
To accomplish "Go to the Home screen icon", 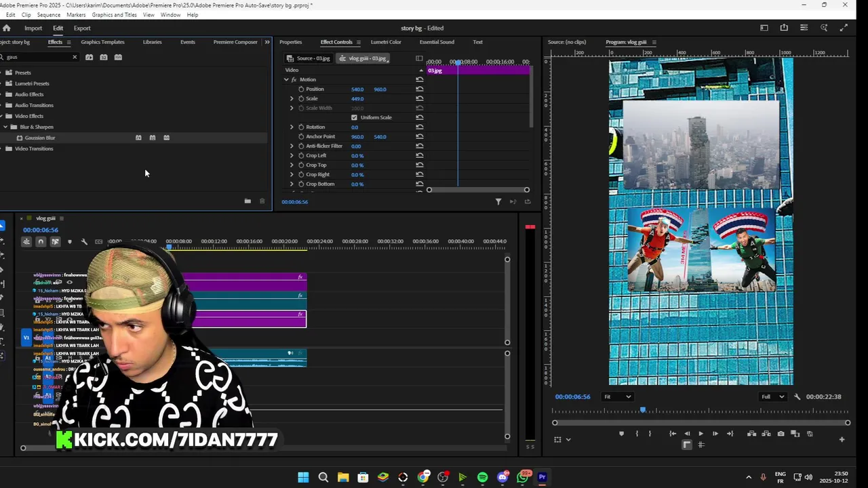I will click(x=6, y=28).
